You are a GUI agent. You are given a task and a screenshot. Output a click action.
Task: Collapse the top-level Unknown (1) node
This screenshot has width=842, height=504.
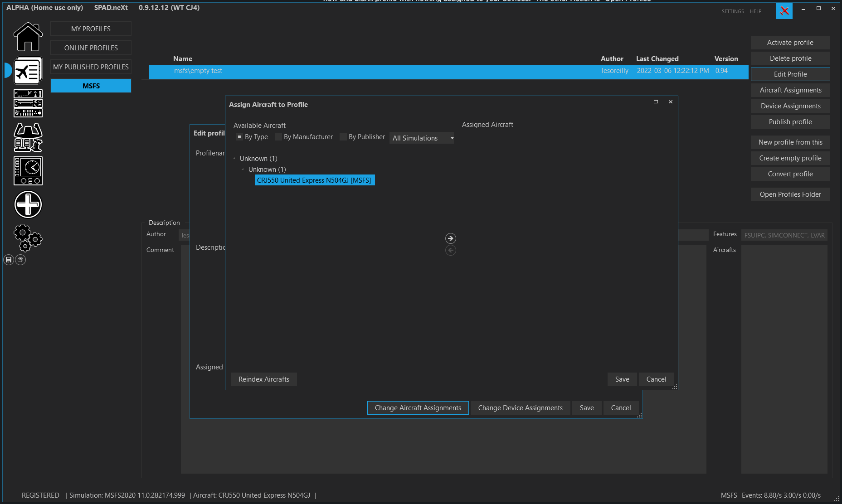click(x=234, y=159)
